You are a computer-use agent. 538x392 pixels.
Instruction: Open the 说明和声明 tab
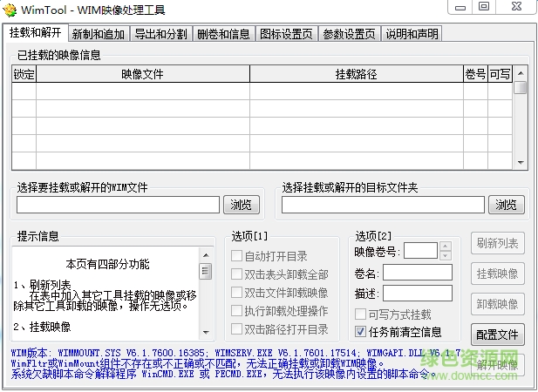click(x=412, y=34)
